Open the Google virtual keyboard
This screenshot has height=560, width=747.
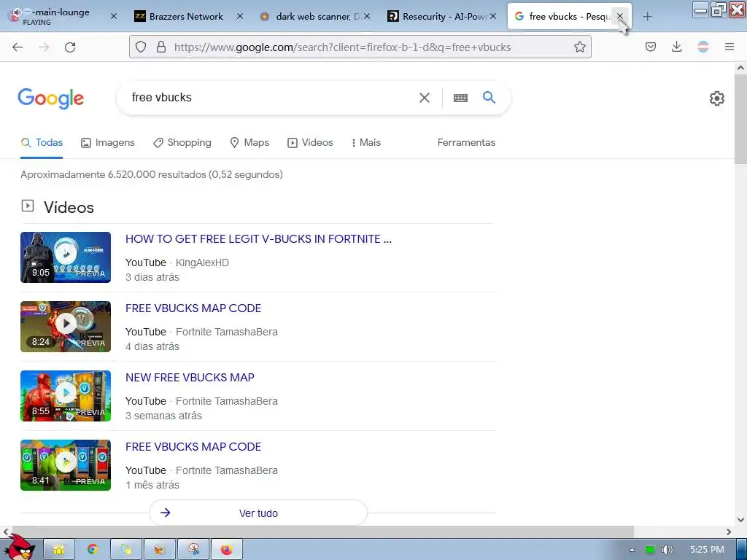(460, 98)
